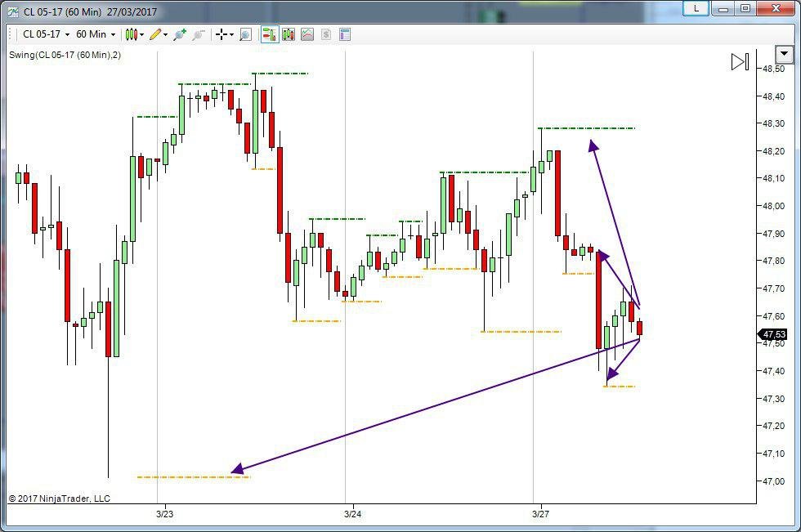Click the greyed Strategies dollar icon
The width and height of the screenshot is (801, 532).
point(326,34)
